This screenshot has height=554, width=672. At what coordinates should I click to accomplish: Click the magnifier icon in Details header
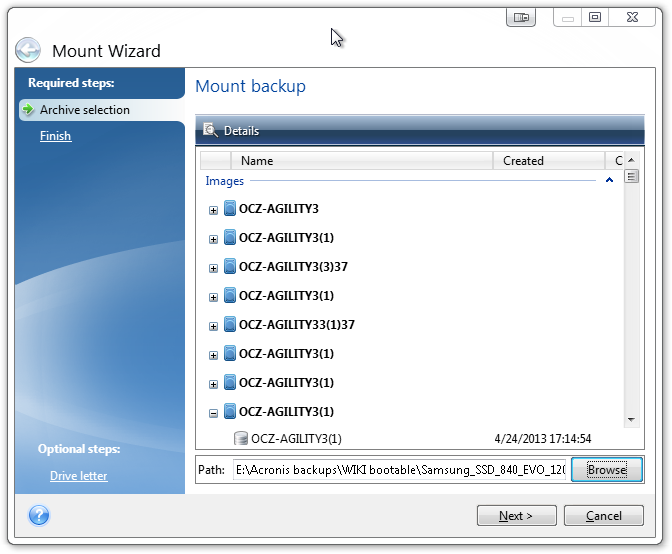[x=210, y=130]
